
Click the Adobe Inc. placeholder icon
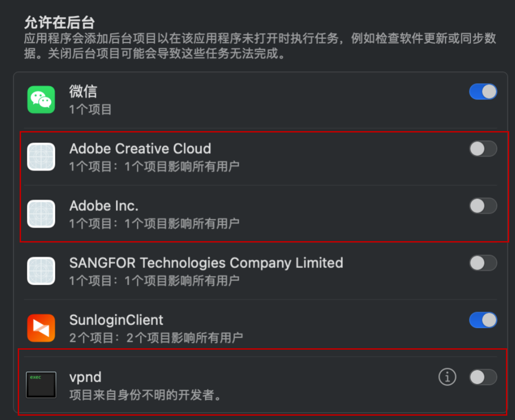pos(41,213)
